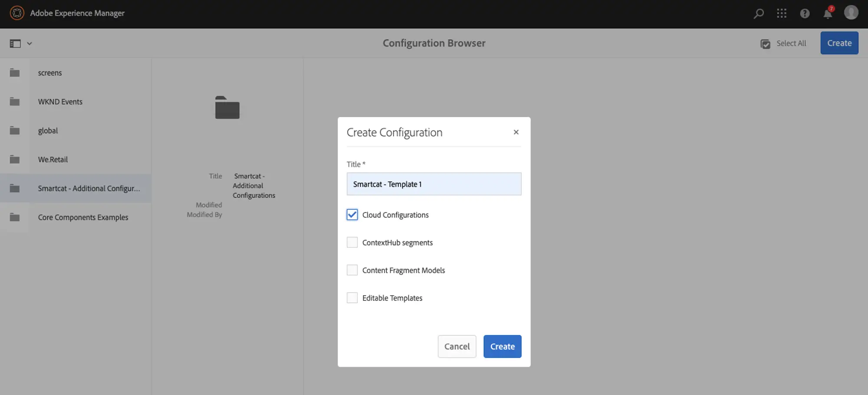Open notifications bell icon

[828, 13]
